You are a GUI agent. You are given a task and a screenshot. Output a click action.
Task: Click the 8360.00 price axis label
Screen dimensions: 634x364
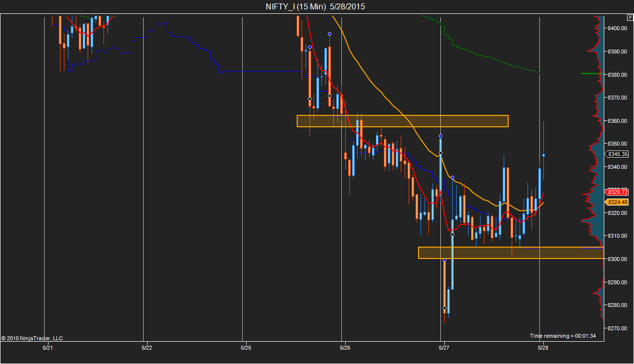(618, 121)
